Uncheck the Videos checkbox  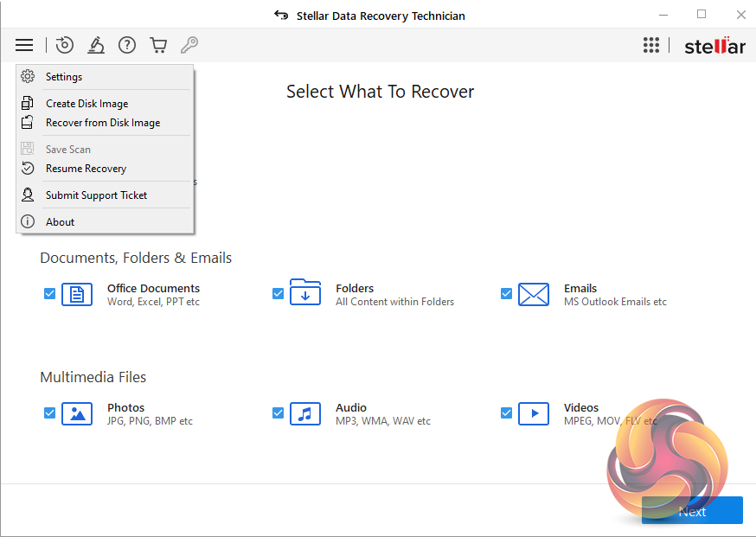(x=506, y=413)
